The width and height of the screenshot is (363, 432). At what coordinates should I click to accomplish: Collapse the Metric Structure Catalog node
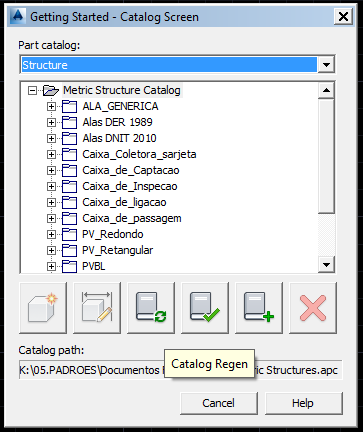coord(32,90)
